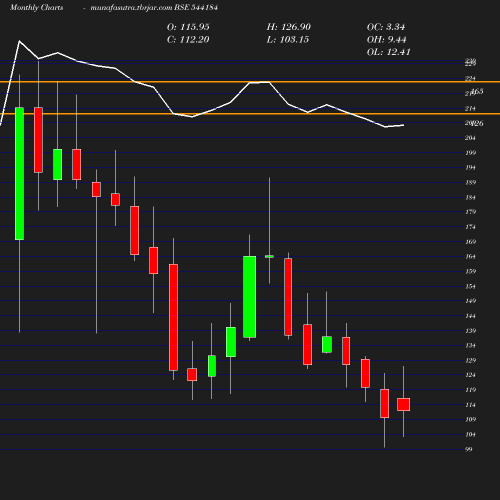The width and height of the screenshot is (500, 500).
Task: Click the "OH: 9.44" readout
Action: 387,40
